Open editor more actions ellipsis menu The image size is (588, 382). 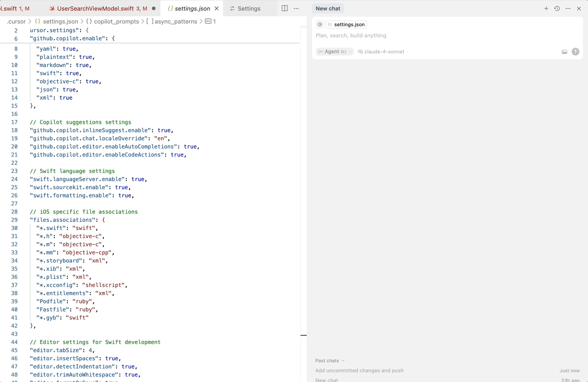click(296, 8)
